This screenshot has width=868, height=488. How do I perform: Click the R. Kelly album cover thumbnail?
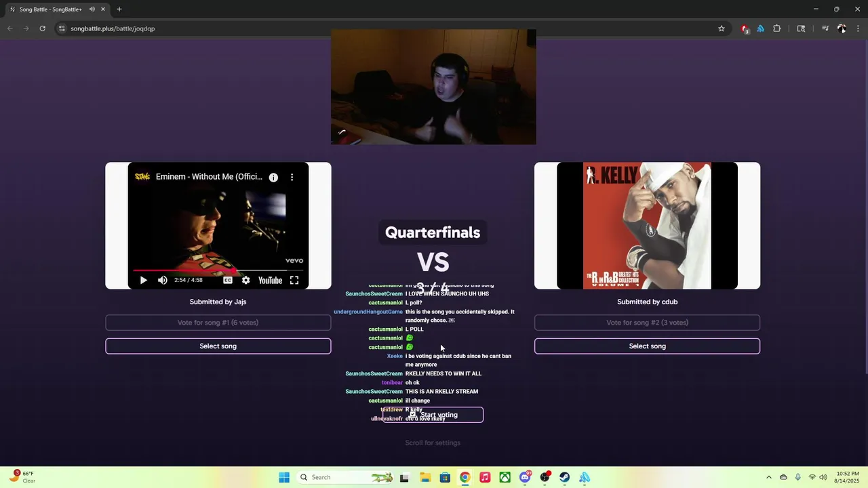(647, 226)
